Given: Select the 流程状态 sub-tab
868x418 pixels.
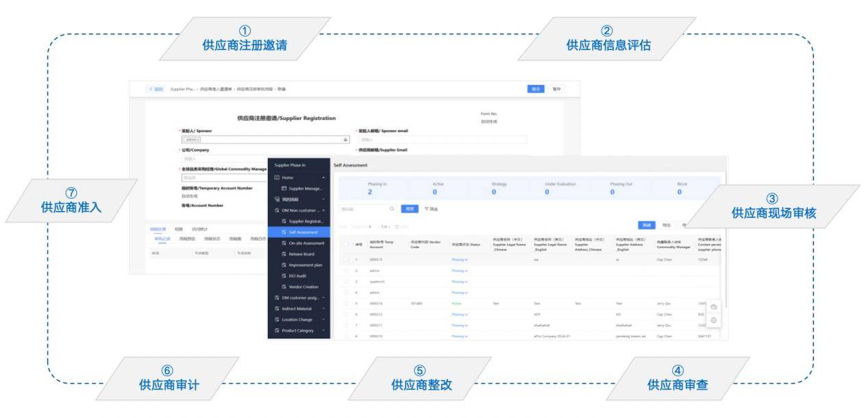Looking at the screenshot, I should 212,238.
